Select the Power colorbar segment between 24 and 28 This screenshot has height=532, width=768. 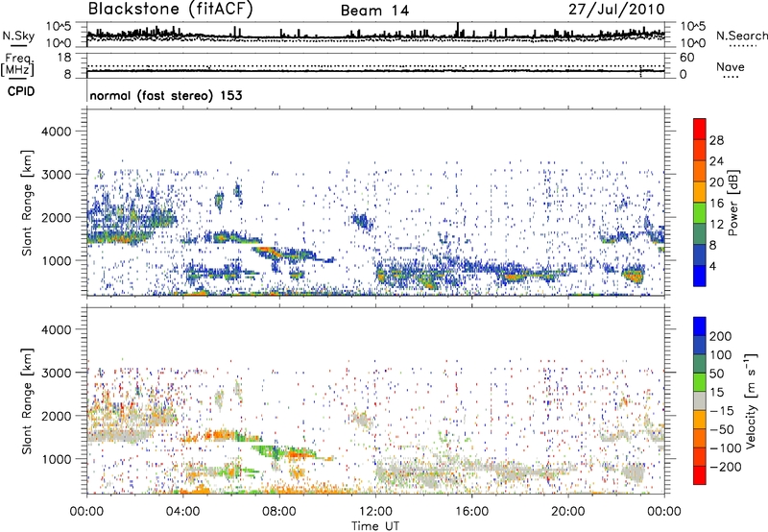[x=700, y=150]
